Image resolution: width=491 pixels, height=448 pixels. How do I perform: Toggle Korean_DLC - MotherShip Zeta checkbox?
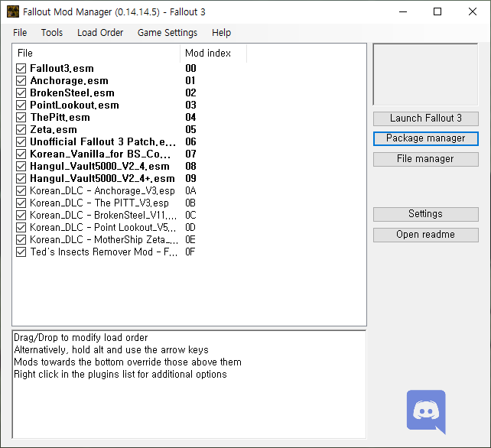21,239
